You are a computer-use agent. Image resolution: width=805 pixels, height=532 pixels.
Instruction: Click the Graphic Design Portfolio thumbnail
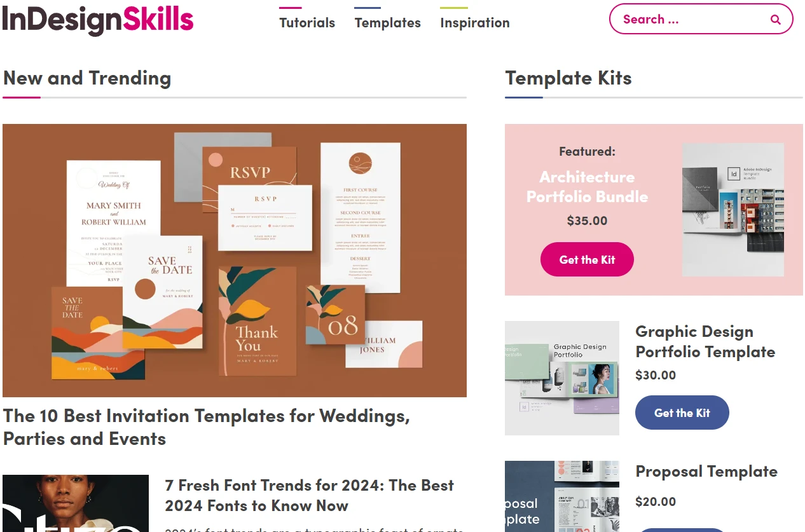click(x=561, y=378)
